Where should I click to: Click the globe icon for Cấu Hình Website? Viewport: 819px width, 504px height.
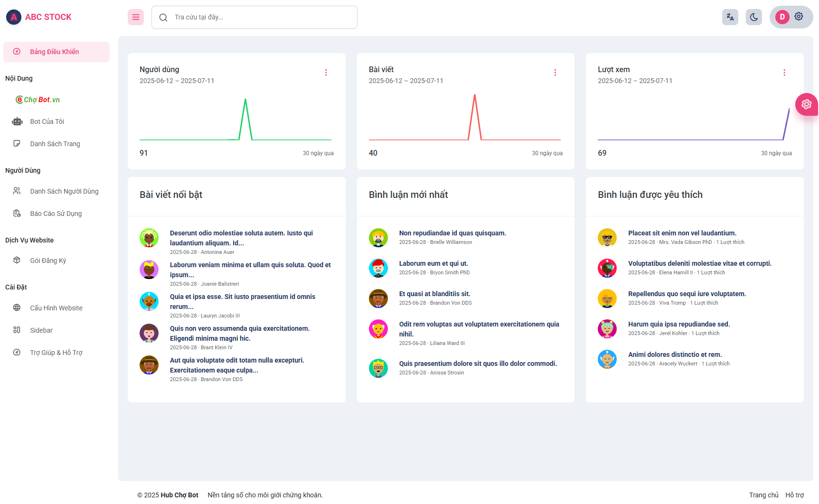click(17, 308)
